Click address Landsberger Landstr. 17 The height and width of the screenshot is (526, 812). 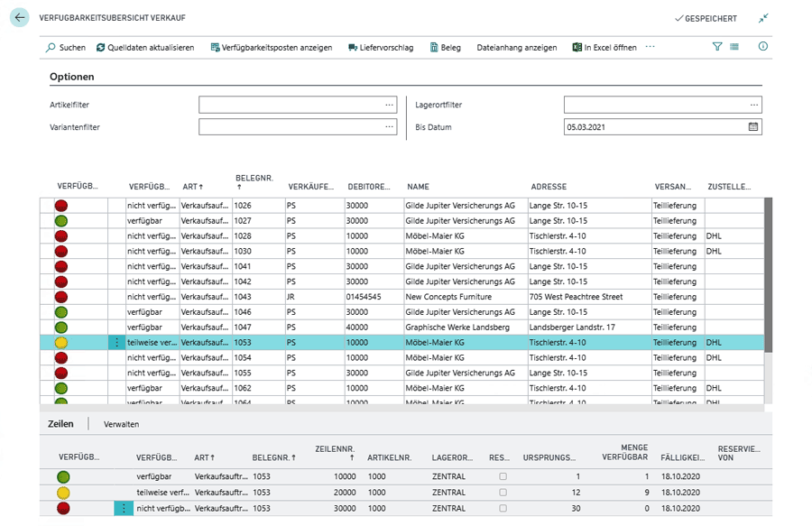tap(572, 328)
